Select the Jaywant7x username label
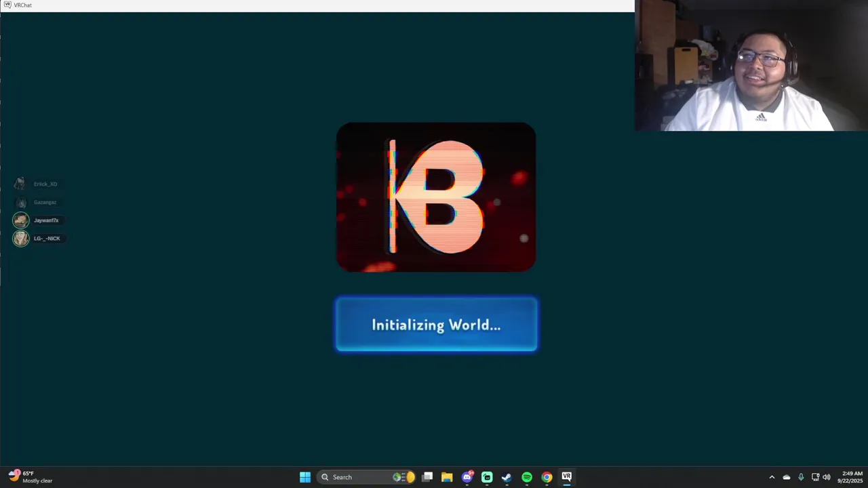 coord(46,220)
